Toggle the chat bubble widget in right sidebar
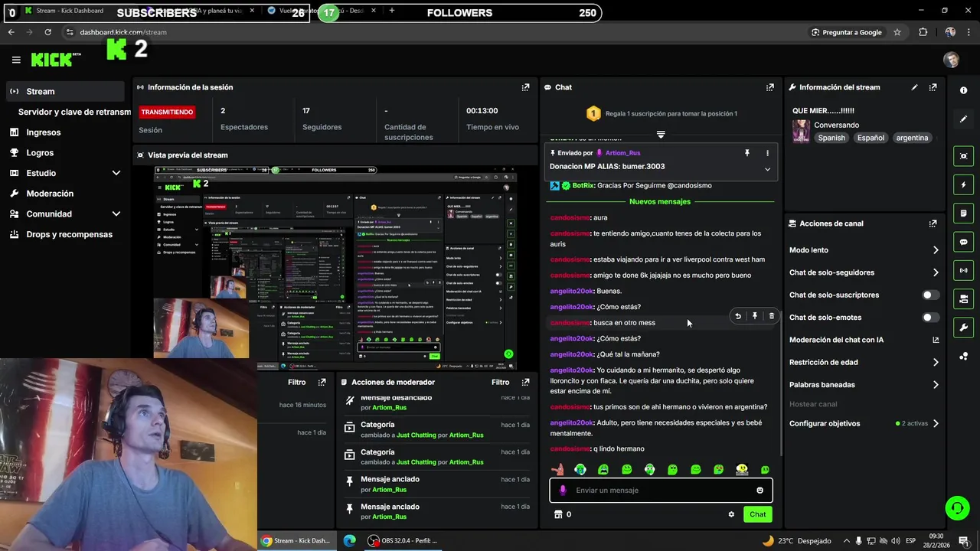The image size is (980, 551). pos(963,242)
